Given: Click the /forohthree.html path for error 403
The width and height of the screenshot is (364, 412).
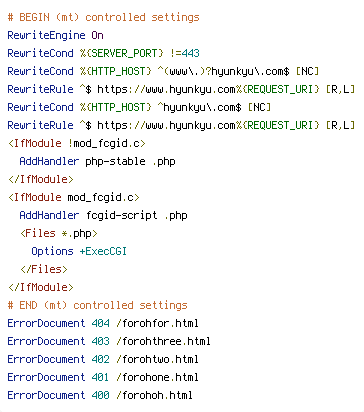Looking at the screenshot, I should [x=163, y=341].
